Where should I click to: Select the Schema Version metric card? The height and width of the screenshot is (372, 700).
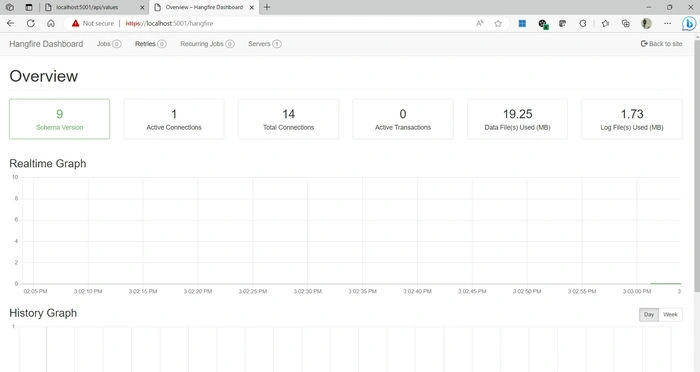[59, 119]
